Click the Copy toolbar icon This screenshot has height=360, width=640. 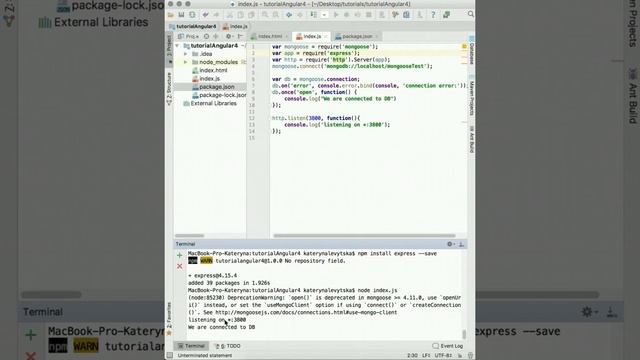tap(240, 15)
